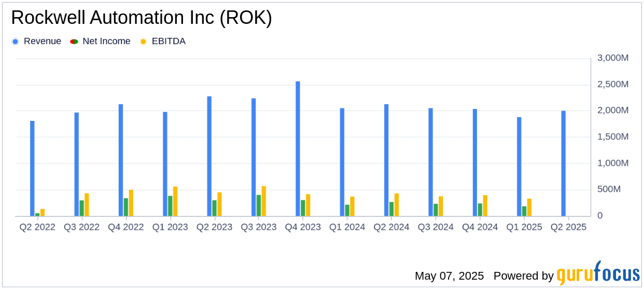Click the green-red Net Income legend dot
Viewport: 644px width, 289px height.
point(74,42)
